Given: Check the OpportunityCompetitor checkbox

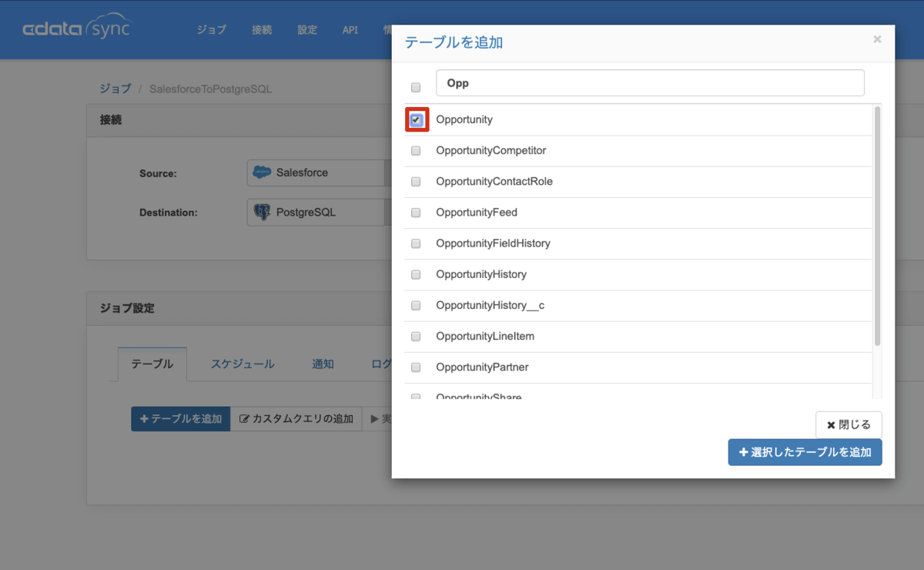Looking at the screenshot, I should pos(416,151).
